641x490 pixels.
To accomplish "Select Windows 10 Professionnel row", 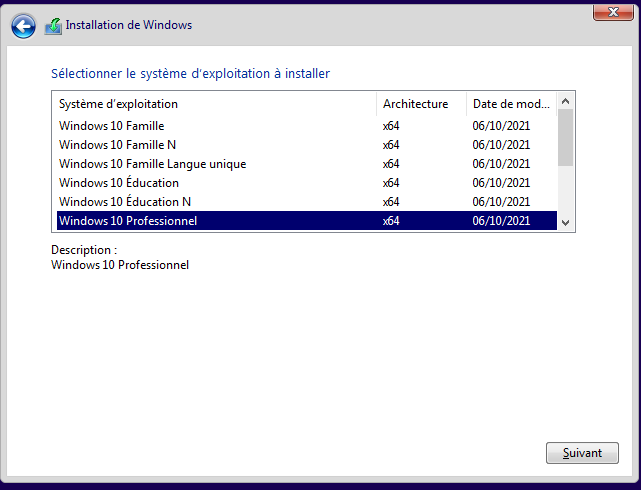I will point(307,221).
